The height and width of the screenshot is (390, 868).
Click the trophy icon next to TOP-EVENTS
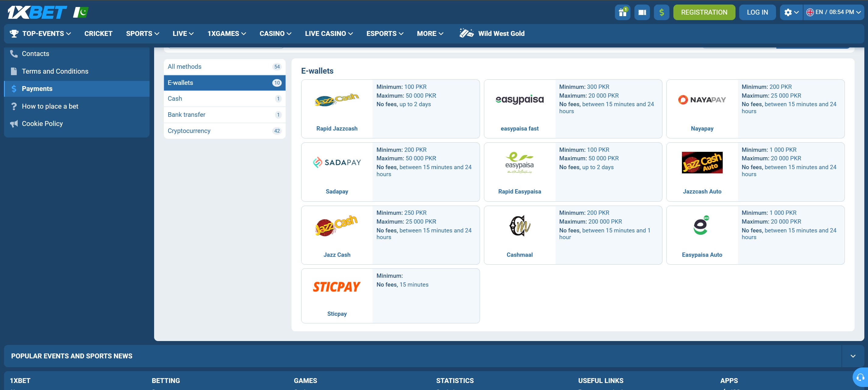point(14,33)
